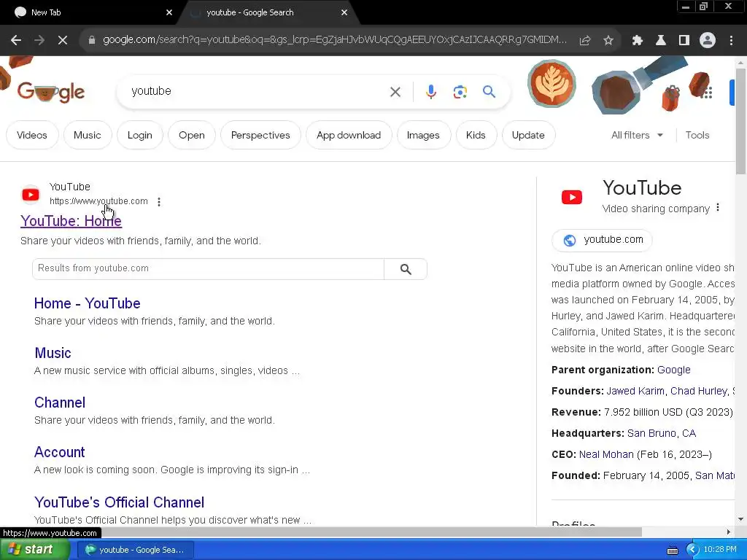Open the search Tools button
The height and width of the screenshot is (560, 747).
(x=697, y=135)
